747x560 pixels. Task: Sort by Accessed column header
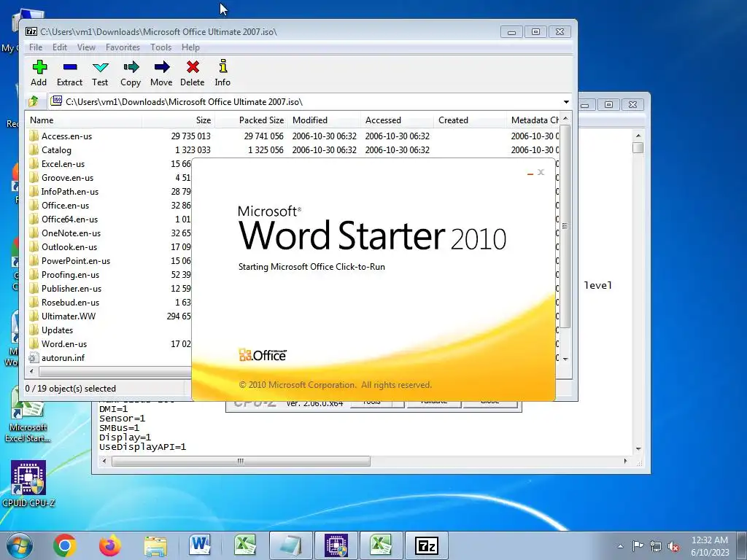pos(398,120)
